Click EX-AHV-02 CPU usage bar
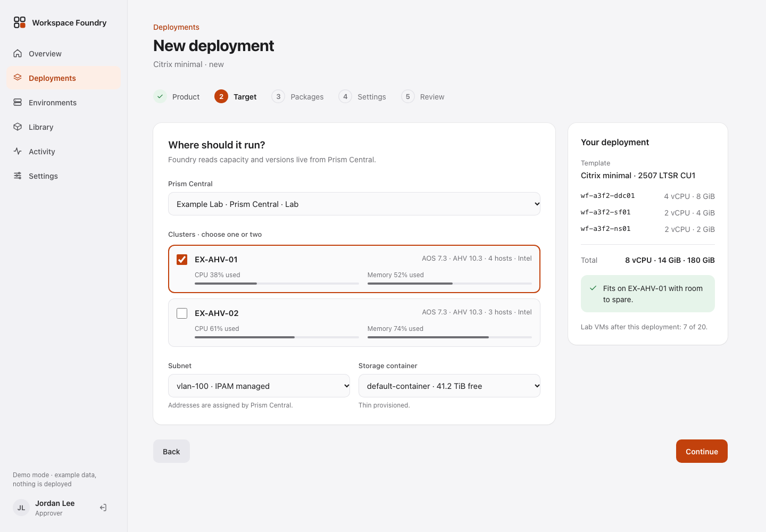The width and height of the screenshot is (766, 532). click(x=277, y=337)
